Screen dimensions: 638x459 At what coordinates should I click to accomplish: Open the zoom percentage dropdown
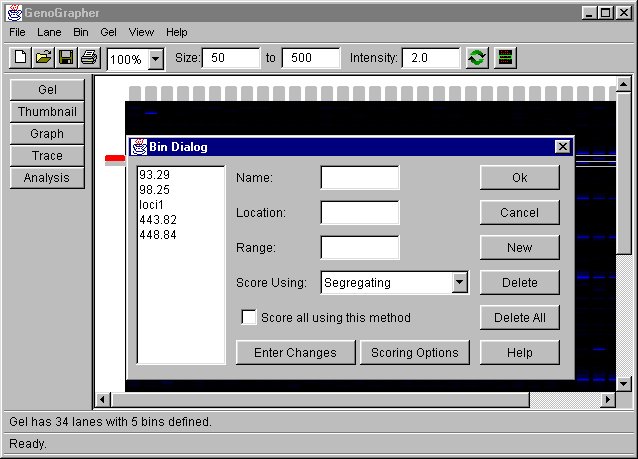pyautogui.click(x=155, y=59)
